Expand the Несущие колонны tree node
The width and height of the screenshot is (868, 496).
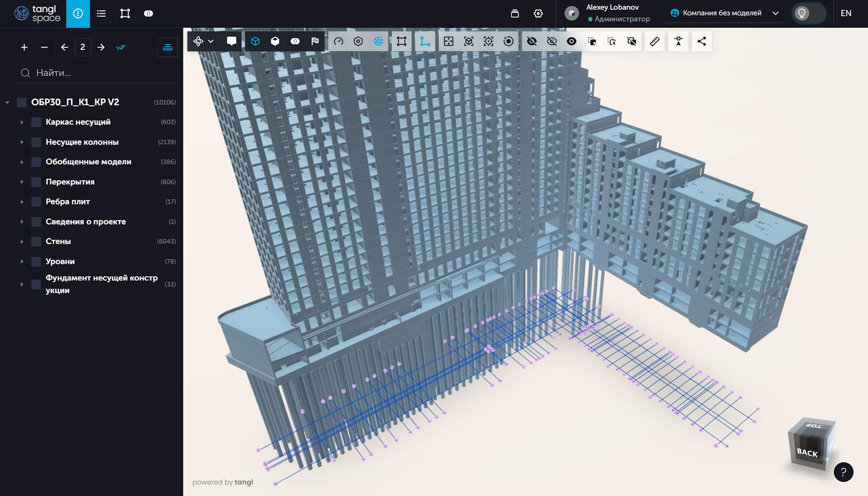[x=22, y=142]
